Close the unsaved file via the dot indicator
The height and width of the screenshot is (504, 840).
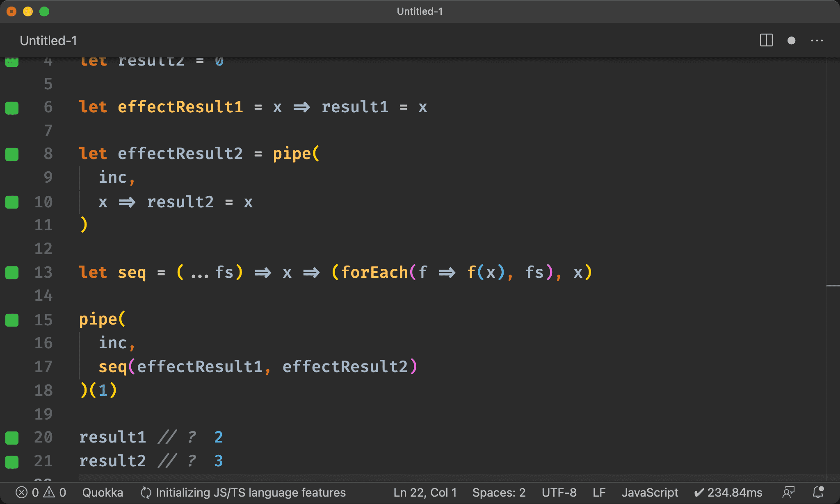(x=792, y=41)
